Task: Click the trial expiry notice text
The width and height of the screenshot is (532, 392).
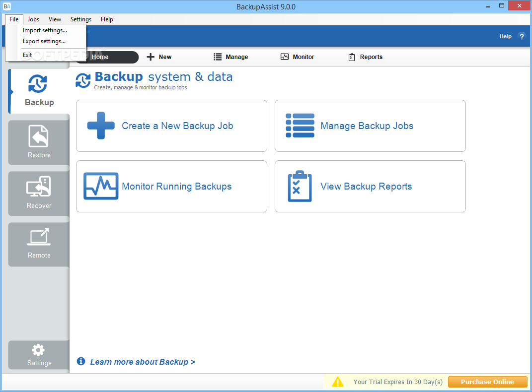Action: 398,382
